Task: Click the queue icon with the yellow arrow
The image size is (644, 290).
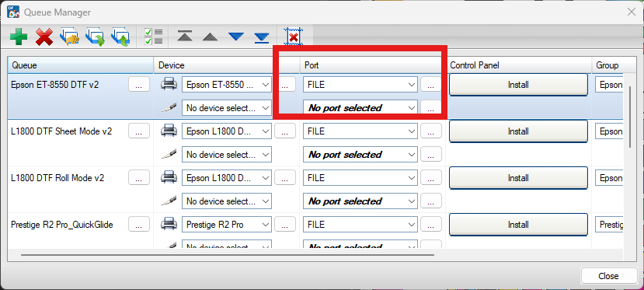Action: (69, 37)
